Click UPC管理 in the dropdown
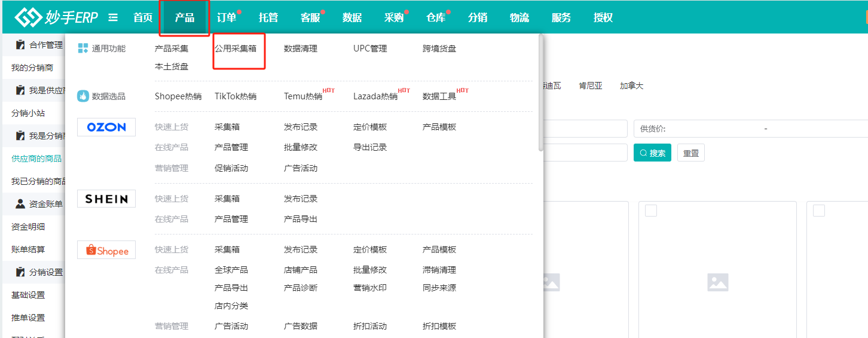Screen dimensions: 868x338 [370, 48]
